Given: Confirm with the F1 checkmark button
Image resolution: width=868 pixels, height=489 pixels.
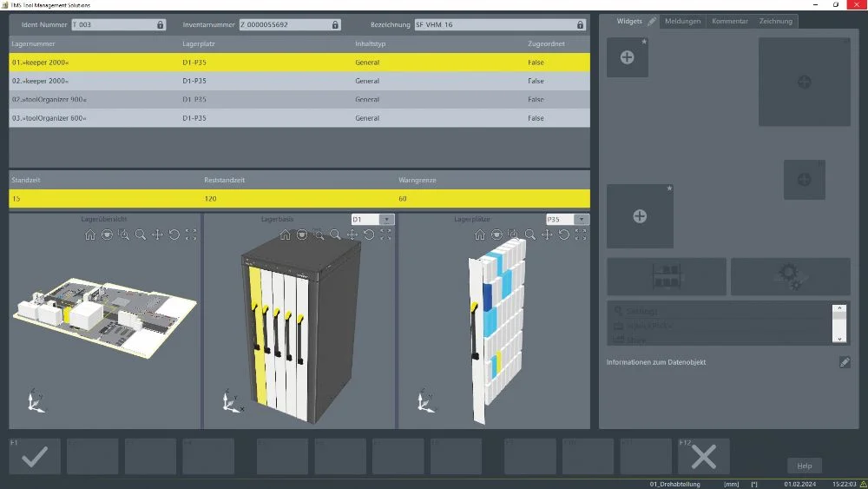Looking at the screenshot, I should (x=35, y=456).
